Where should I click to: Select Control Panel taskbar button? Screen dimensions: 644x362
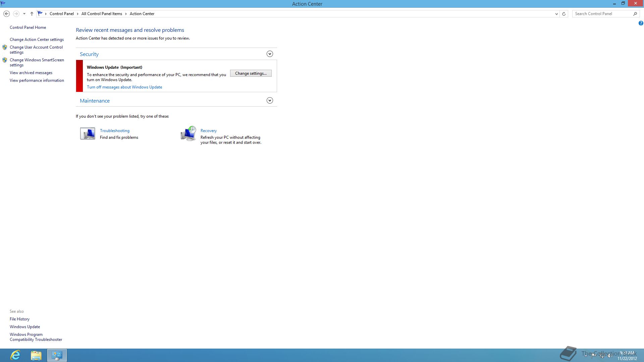(x=57, y=355)
